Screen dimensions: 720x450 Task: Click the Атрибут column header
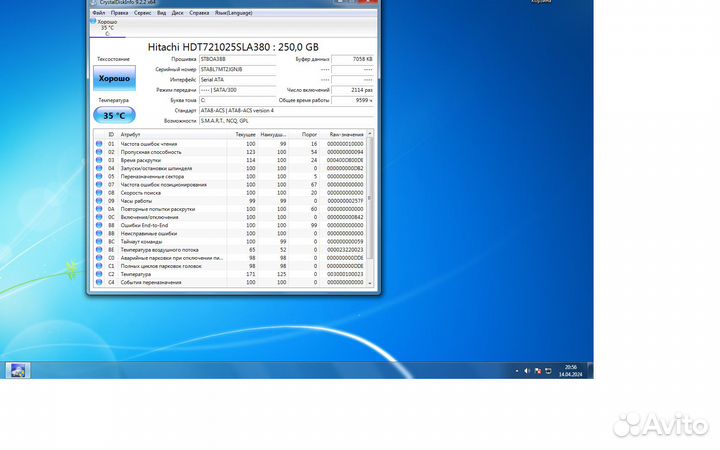click(x=172, y=135)
